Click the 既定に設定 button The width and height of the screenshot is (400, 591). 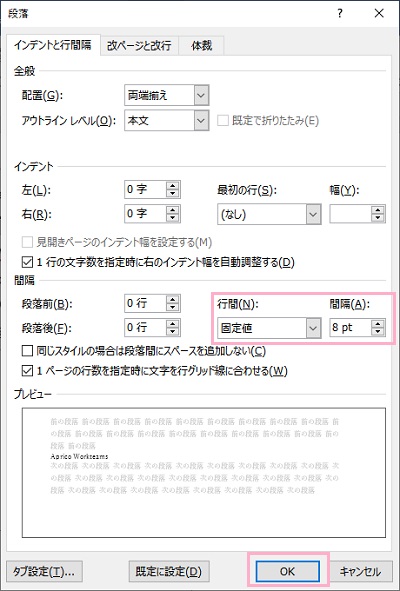[169, 572]
